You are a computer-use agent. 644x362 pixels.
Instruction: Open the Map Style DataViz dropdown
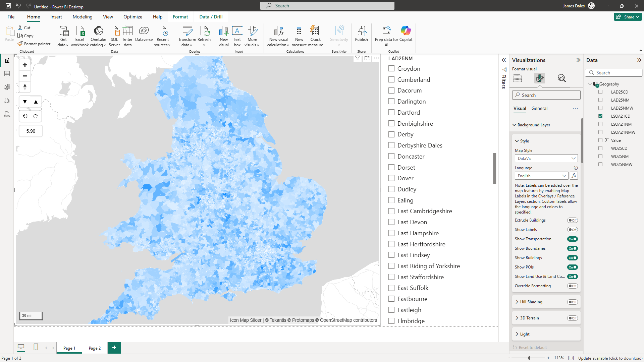click(x=546, y=158)
